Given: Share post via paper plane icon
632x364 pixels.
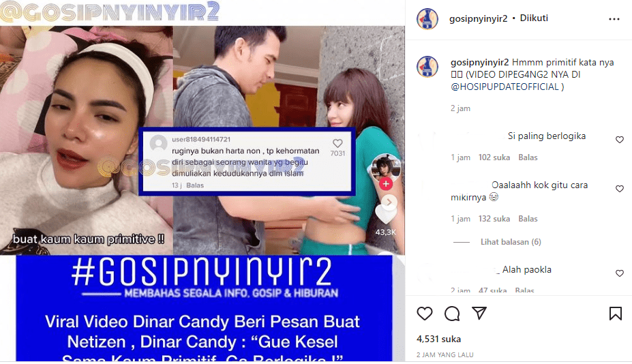Looking at the screenshot, I should 479,313.
